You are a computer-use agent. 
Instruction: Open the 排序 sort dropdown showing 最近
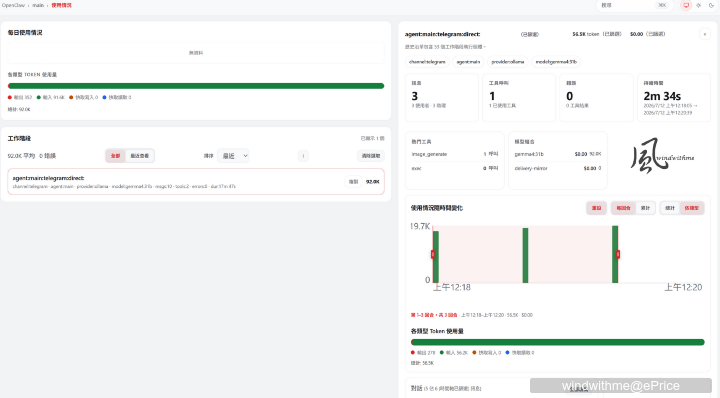233,156
